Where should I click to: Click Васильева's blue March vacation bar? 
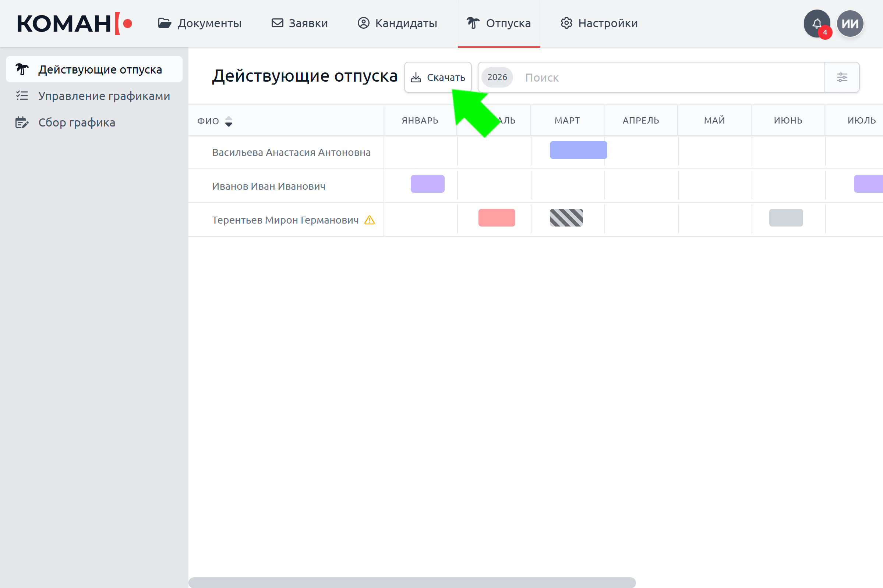pos(578,150)
